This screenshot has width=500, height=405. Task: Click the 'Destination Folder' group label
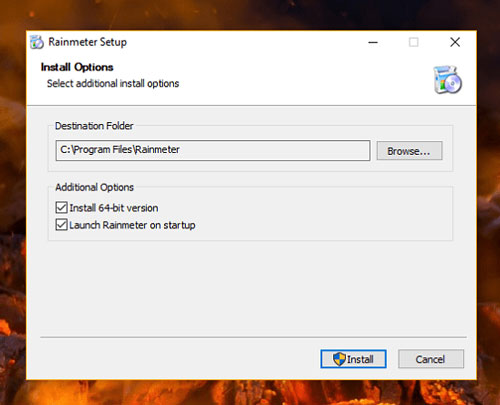click(x=94, y=126)
